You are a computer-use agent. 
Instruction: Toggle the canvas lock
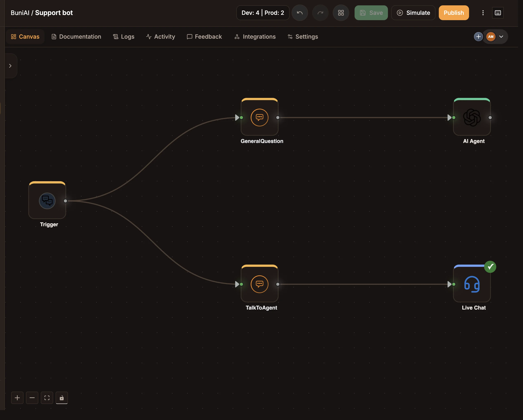pos(62,398)
